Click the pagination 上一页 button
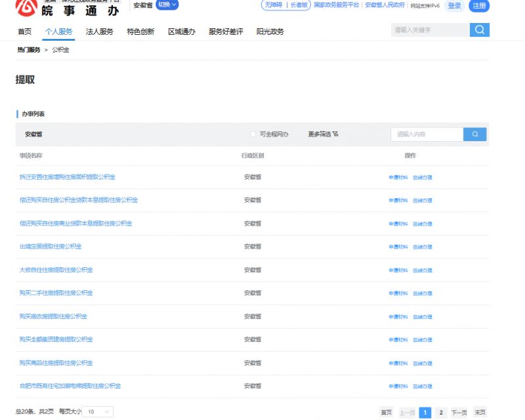Screen dimensions: 525x420 (407, 412)
